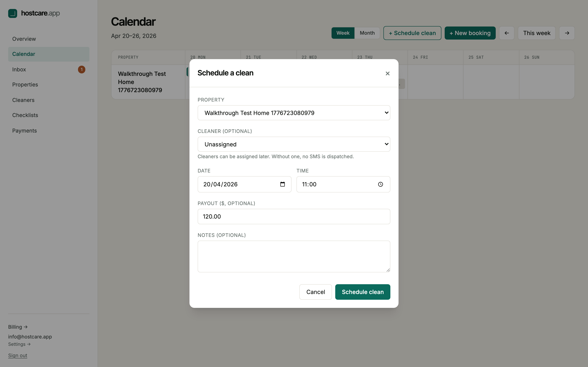The width and height of the screenshot is (588, 367).
Task: Open the Cleaner selection dropdown
Action: pos(294,144)
